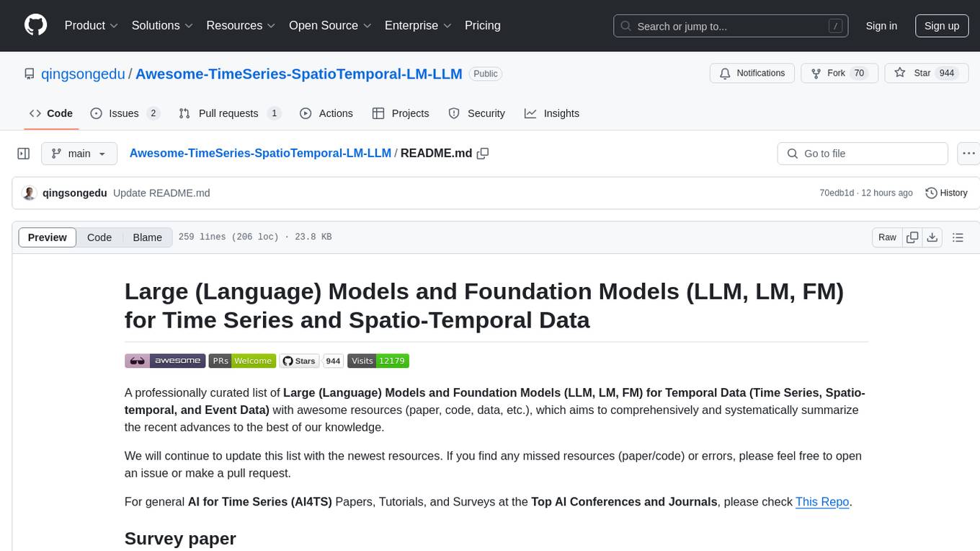The image size is (980, 551).
Task: Open the Pricing page
Action: [x=483, y=25]
